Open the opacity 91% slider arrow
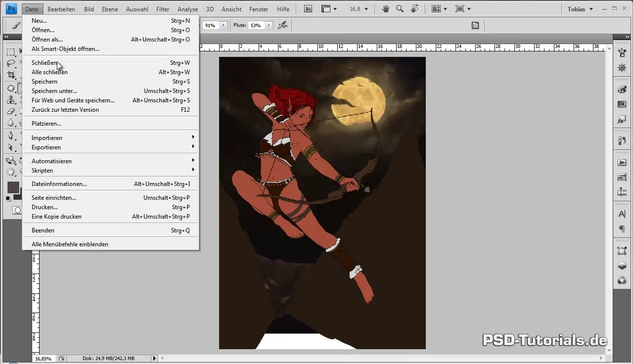The width and height of the screenshot is (633, 364). click(223, 25)
